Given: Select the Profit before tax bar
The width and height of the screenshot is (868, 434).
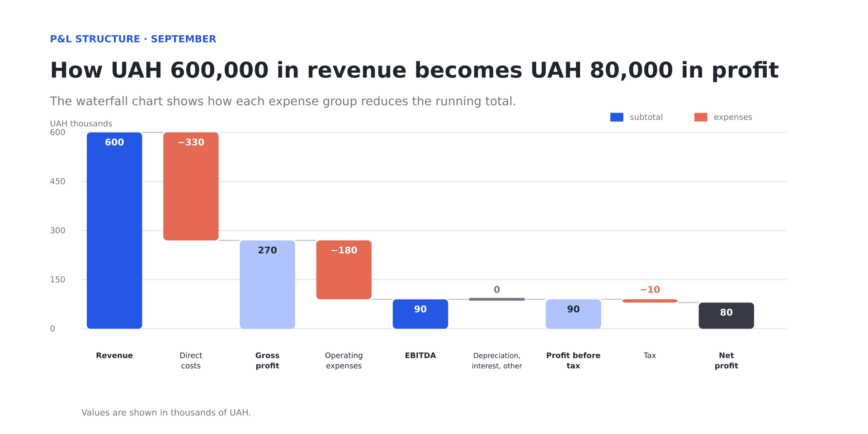Looking at the screenshot, I should click(573, 314).
